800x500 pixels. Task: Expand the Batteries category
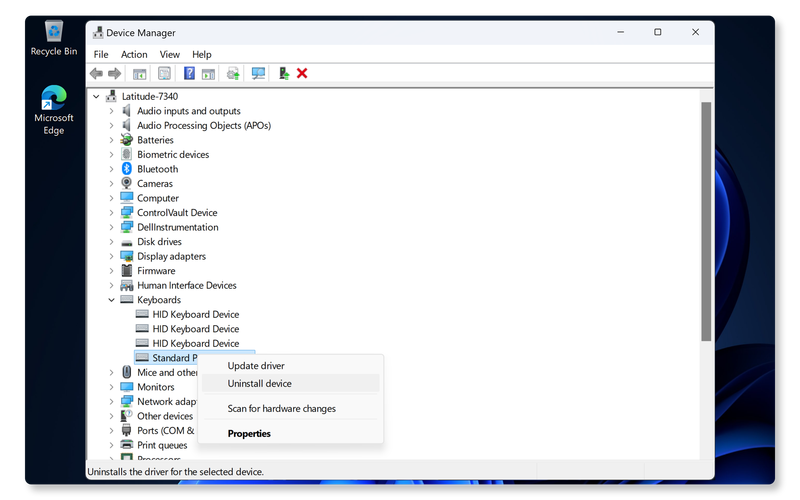point(111,140)
